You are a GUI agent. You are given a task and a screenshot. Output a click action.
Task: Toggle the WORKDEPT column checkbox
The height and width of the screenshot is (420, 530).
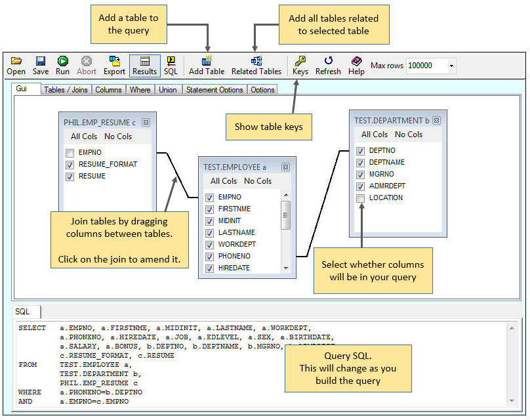point(209,245)
